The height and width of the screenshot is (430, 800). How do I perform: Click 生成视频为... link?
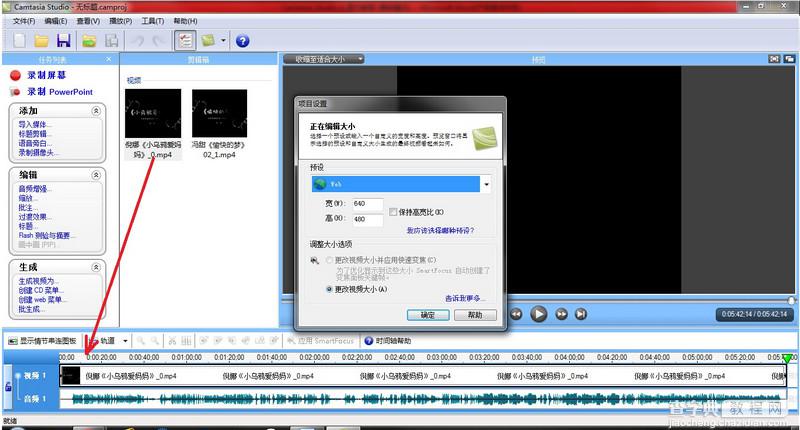(x=39, y=281)
